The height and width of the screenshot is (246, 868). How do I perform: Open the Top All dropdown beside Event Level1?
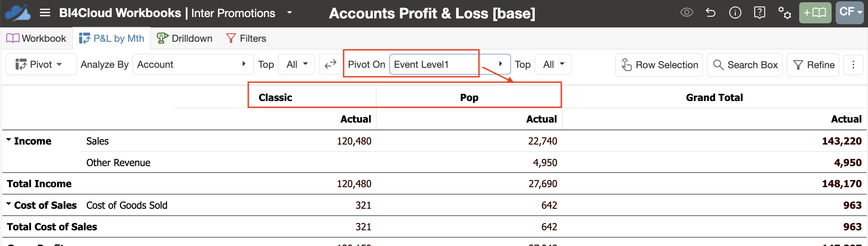pyautogui.click(x=553, y=65)
